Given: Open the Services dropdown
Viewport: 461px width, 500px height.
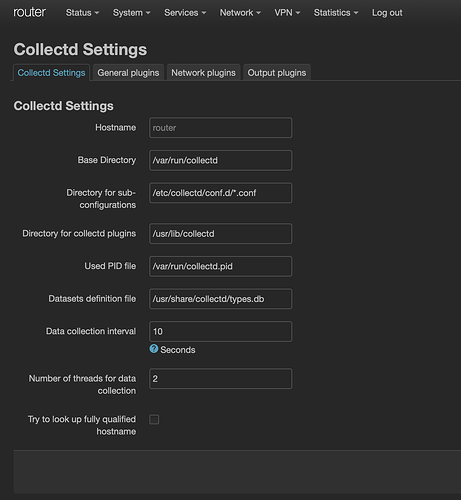Looking at the screenshot, I should (185, 13).
